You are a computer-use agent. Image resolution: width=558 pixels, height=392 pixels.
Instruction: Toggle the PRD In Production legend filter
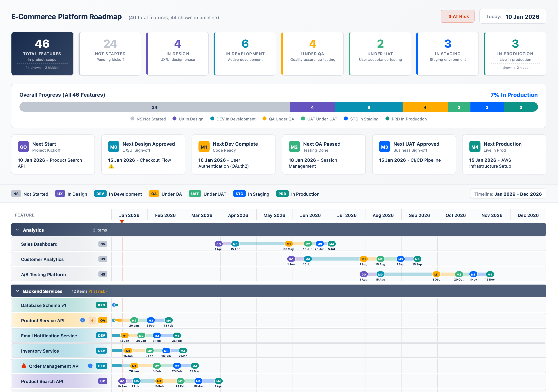(406, 119)
